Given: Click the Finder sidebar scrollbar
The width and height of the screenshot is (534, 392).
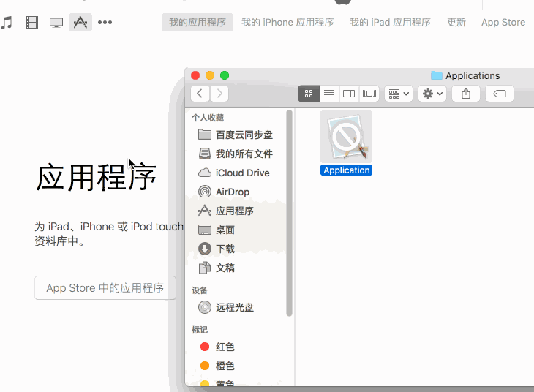Looking at the screenshot, I should coord(290,213).
